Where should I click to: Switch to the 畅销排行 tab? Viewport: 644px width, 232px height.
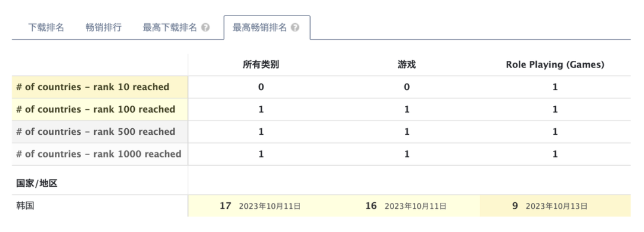click(x=104, y=27)
